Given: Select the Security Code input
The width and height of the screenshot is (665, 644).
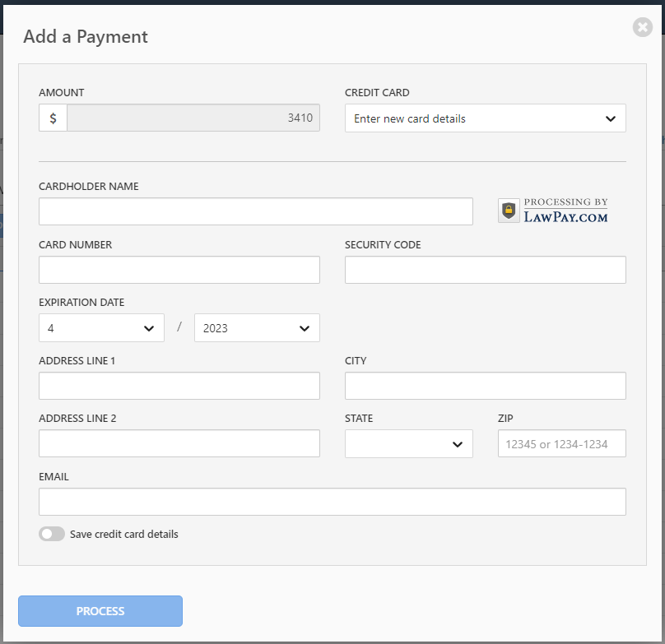Looking at the screenshot, I should click(486, 270).
